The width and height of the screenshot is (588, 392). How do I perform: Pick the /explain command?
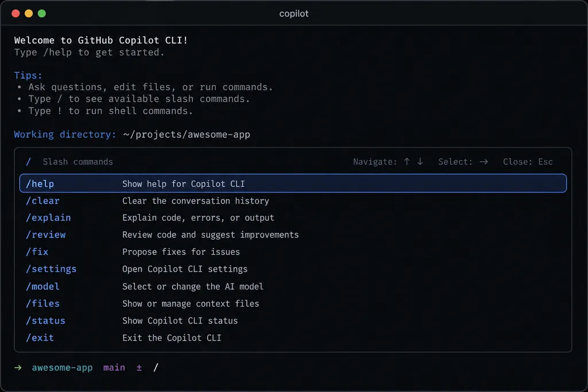tap(293, 218)
